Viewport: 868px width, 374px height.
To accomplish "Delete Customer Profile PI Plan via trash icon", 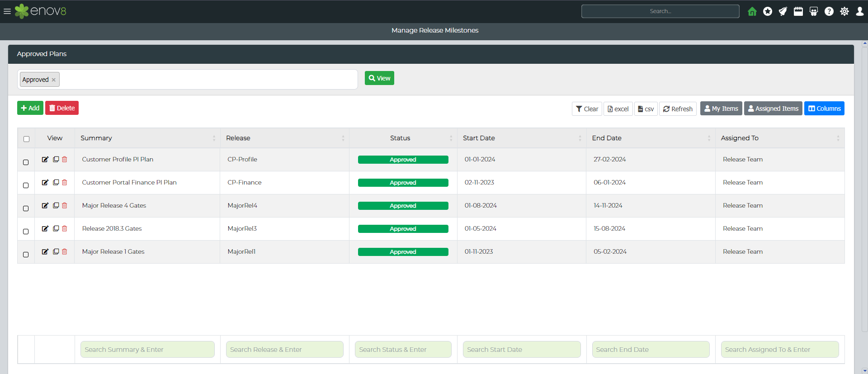I will coord(65,159).
